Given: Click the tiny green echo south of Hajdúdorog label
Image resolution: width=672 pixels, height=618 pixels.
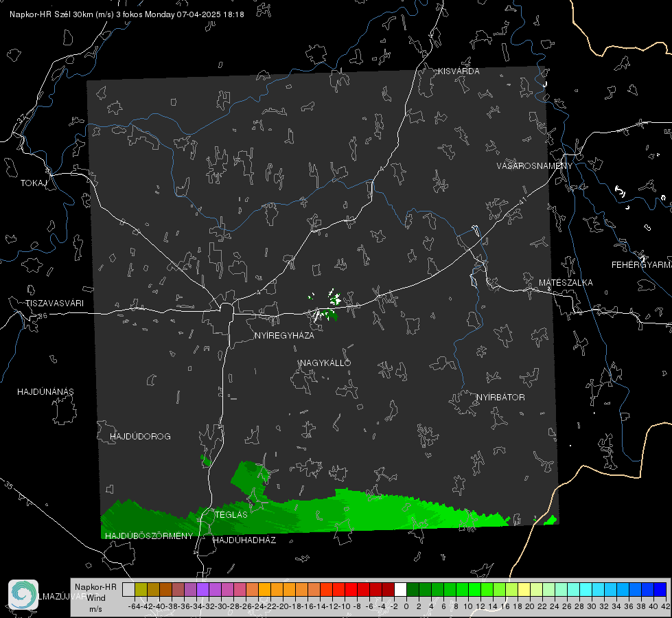Looking at the screenshot, I should 206,461.
